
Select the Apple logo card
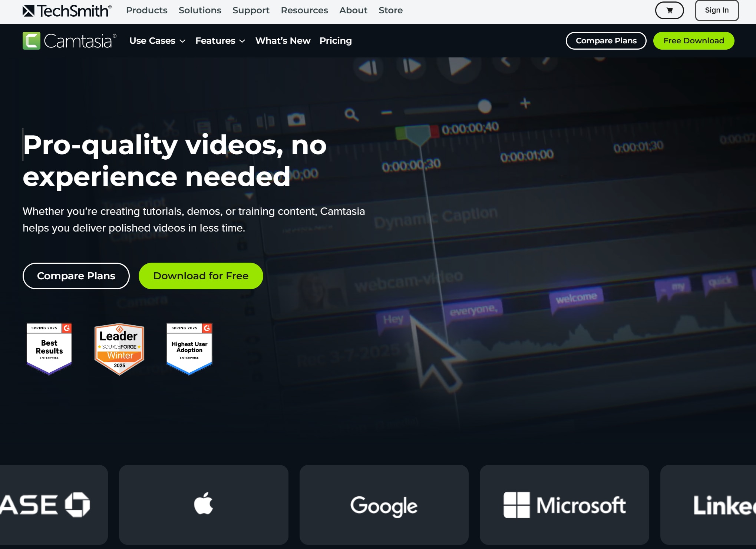coord(204,505)
